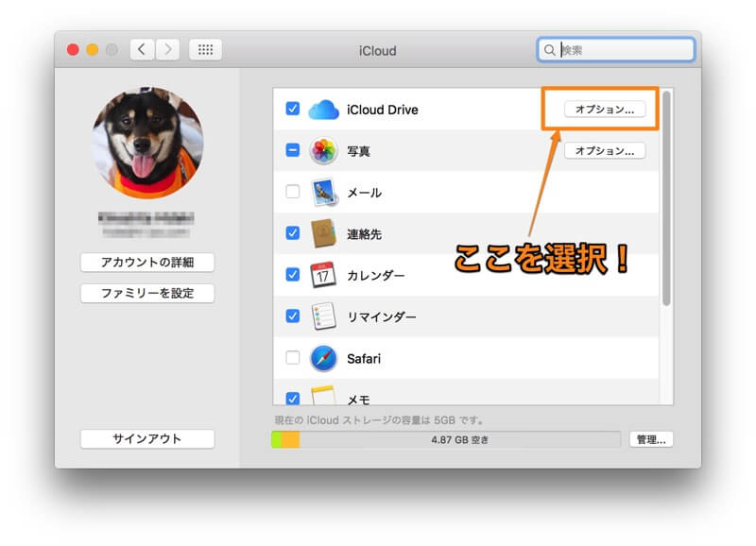Click the 4.87 GB 空き text
756x546 pixels.
(x=459, y=439)
